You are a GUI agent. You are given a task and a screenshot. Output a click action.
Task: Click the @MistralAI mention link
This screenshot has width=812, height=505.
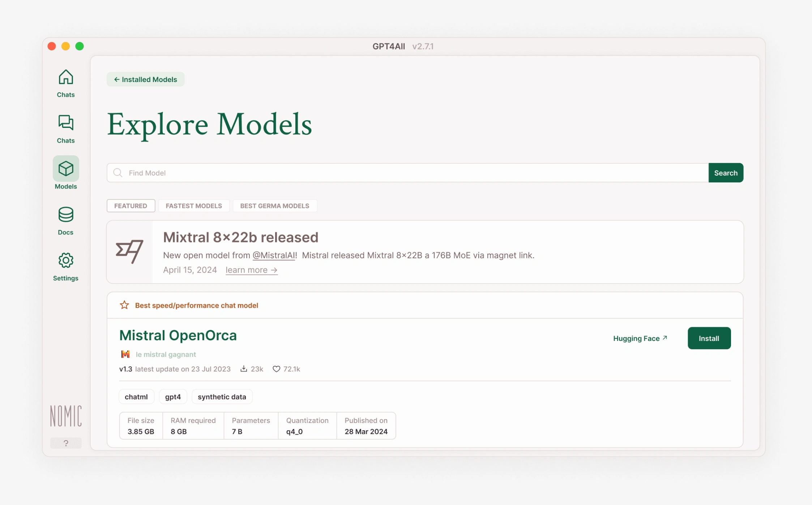click(x=274, y=255)
